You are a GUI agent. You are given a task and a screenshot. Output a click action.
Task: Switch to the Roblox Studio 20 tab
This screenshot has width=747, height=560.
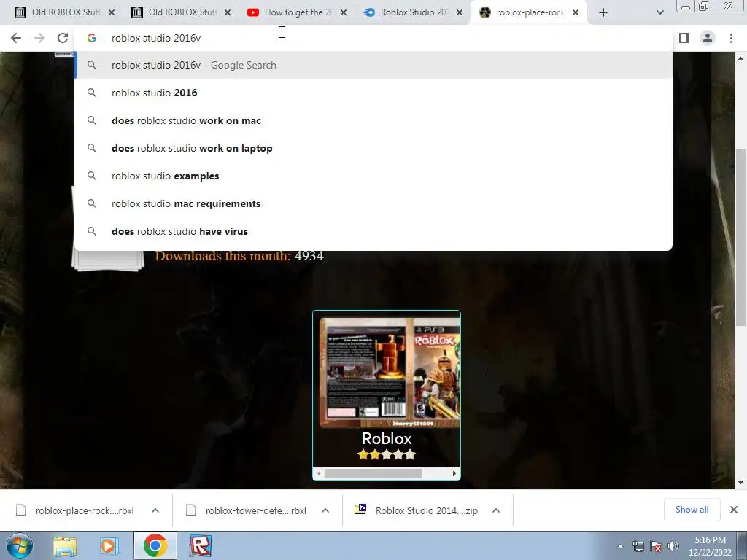[413, 12]
